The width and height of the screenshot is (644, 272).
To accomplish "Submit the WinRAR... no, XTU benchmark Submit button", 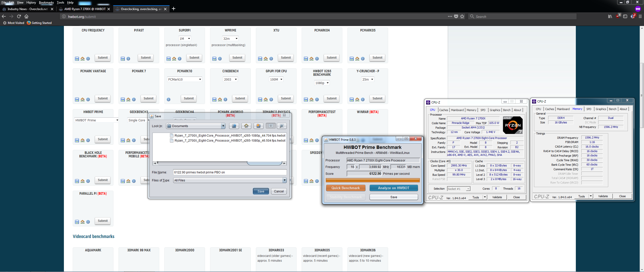I will (x=286, y=58).
